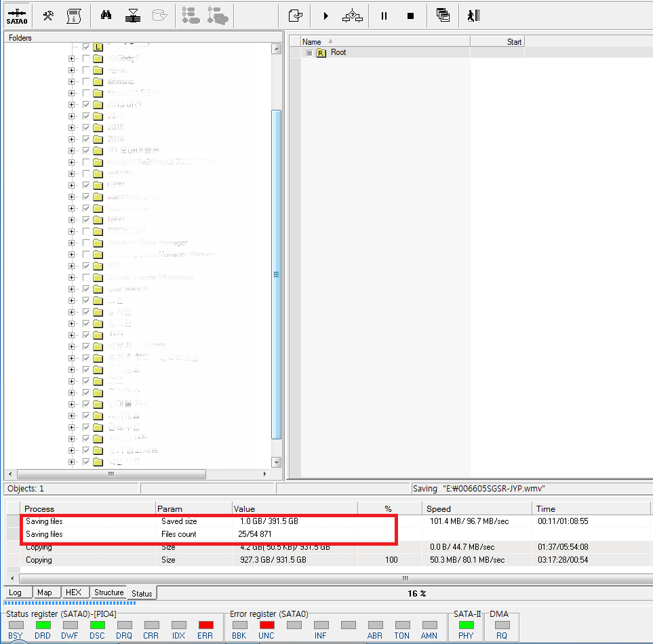
Task: Click the red ERR status indicator
Action: coord(205,625)
